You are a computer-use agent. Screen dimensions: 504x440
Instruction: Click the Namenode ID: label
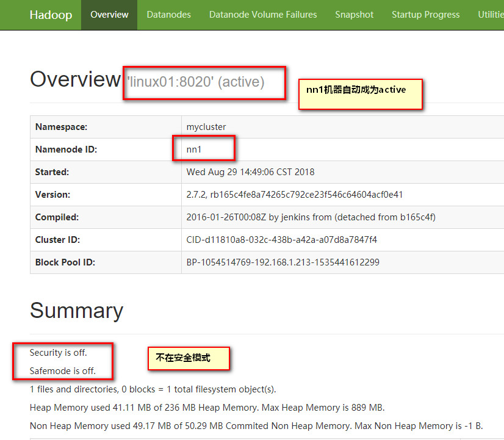pyautogui.click(x=66, y=150)
